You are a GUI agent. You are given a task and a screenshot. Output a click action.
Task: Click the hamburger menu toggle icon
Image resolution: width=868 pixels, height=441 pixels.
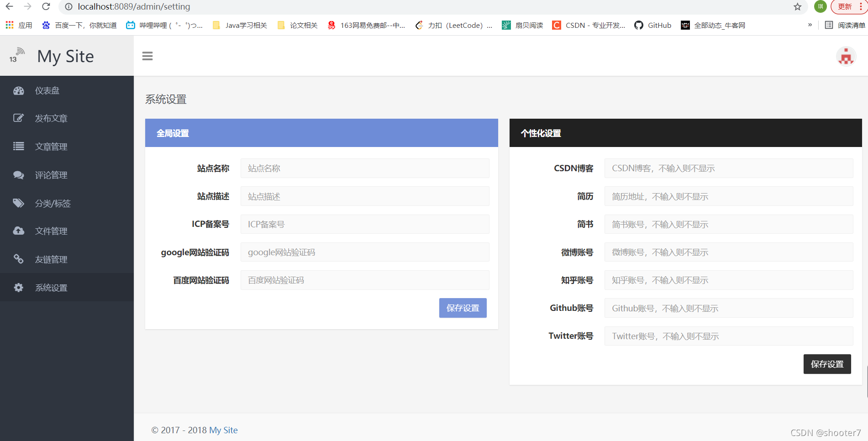pyautogui.click(x=147, y=56)
